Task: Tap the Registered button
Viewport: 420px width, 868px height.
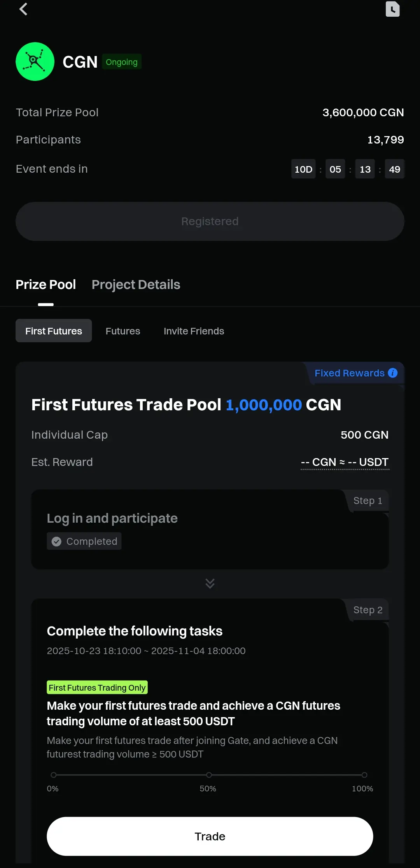Action: [x=210, y=221]
